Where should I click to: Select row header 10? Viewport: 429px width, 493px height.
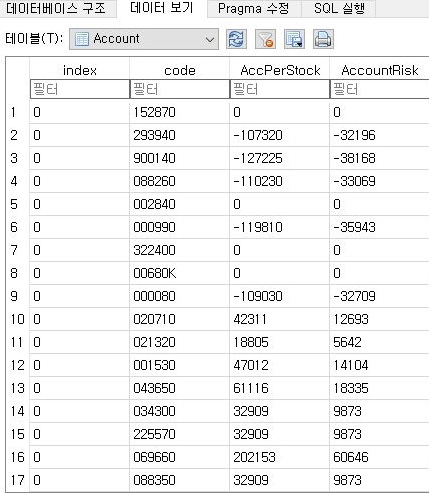coord(18,319)
